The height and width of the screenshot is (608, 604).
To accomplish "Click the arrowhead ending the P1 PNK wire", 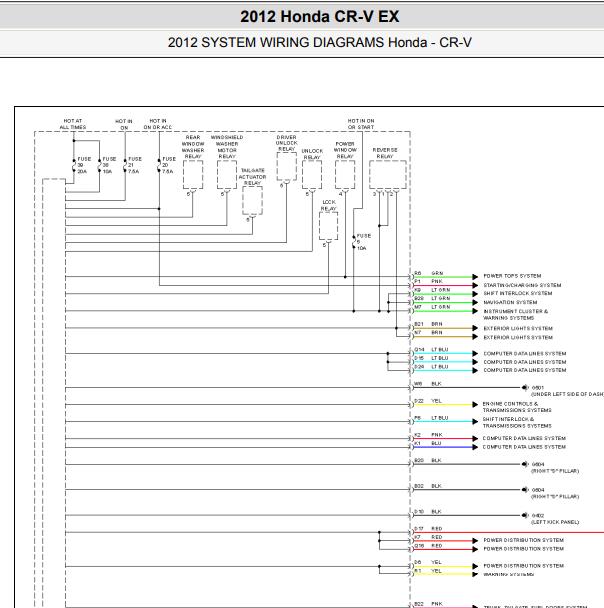I will click(x=475, y=285).
